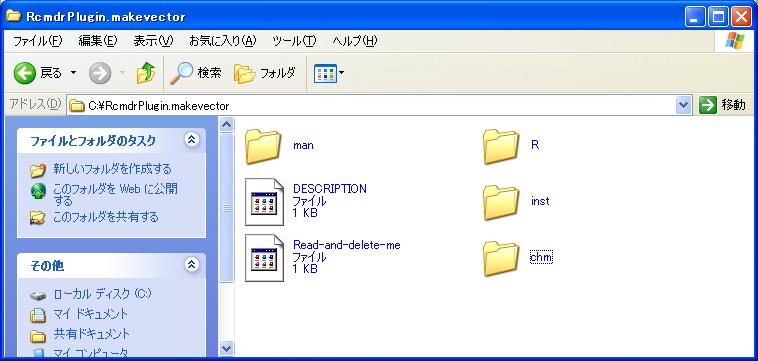Viewport: 758px width, 361px height.
Task: Click the inst folder name
Action: pos(540,201)
